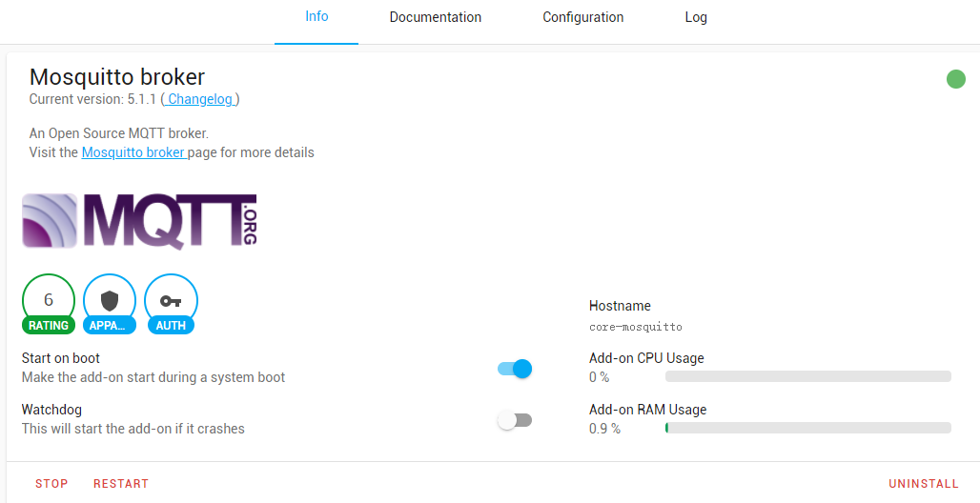Open the Documentation tab

[x=436, y=17]
